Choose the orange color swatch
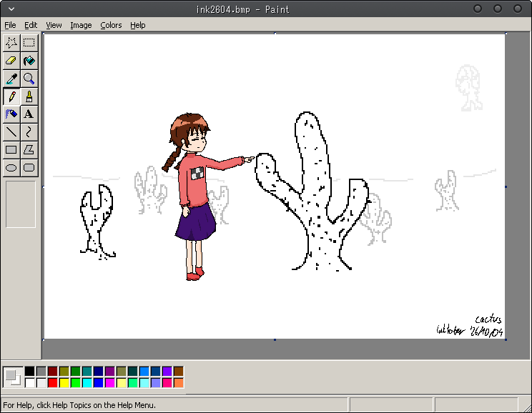Image resolution: width=532 pixels, height=413 pixels. (x=179, y=383)
